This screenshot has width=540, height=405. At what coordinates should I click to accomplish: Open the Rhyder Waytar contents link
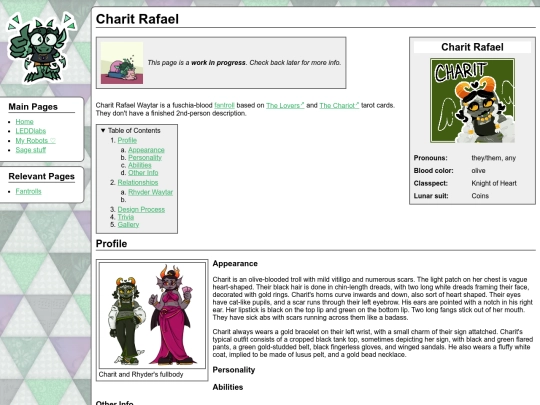pos(150,192)
